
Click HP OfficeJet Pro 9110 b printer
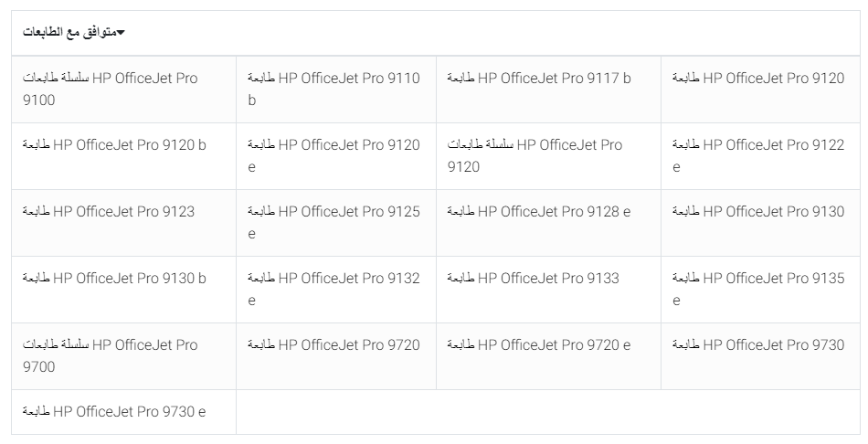pyautogui.click(x=333, y=89)
